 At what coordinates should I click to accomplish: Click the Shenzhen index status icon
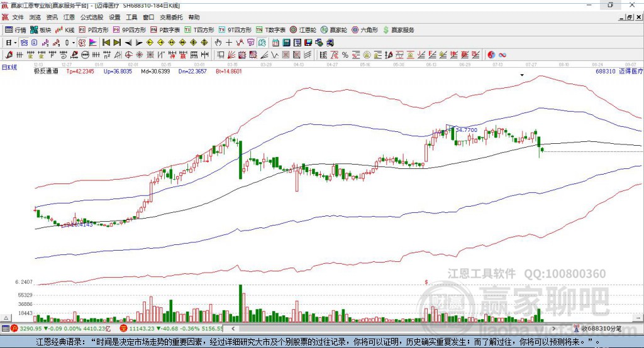coord(123,329)
